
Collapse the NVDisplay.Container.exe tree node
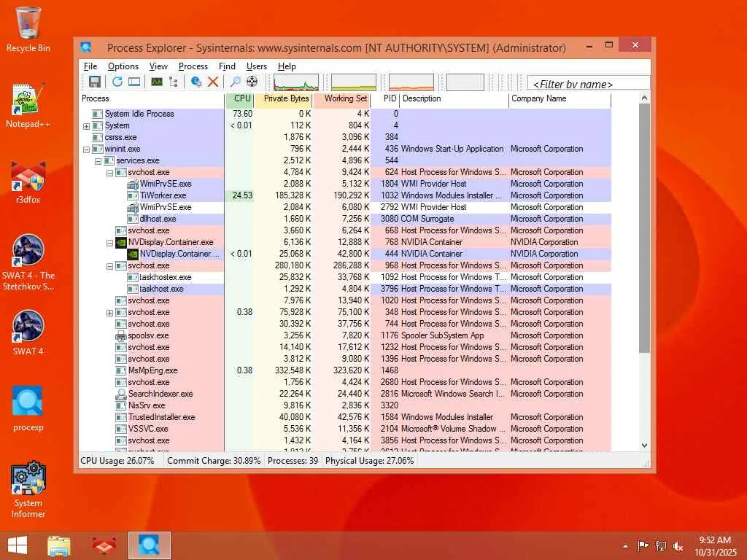point(109,243)
